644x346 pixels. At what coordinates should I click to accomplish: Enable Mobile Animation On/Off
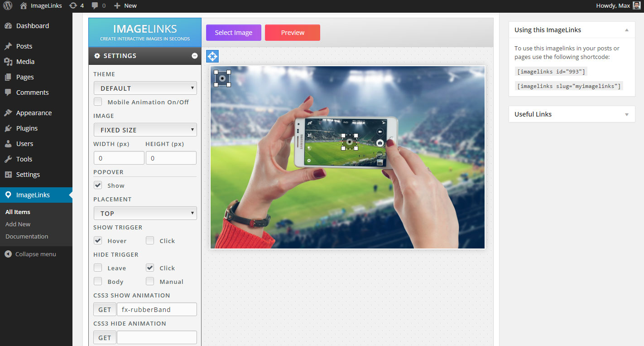coord(97,102)
